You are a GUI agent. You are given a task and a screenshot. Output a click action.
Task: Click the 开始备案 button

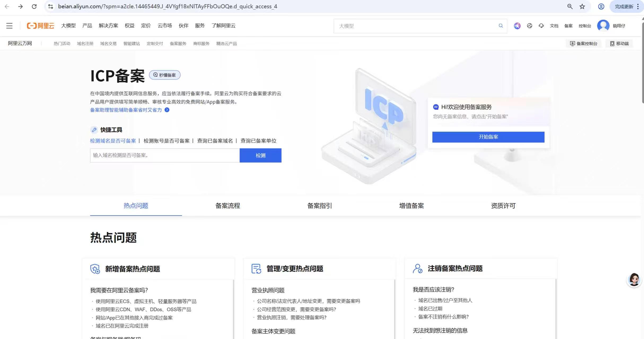point(488,137)
